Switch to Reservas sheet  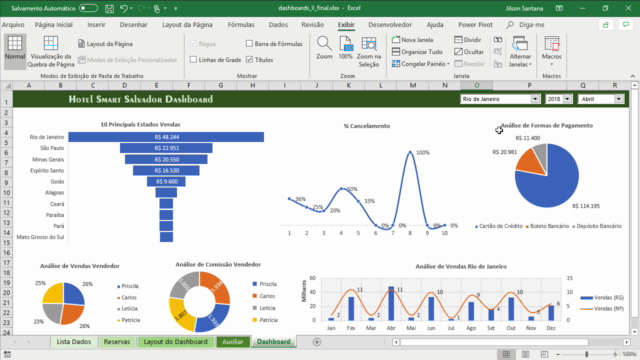pos(117,342)
